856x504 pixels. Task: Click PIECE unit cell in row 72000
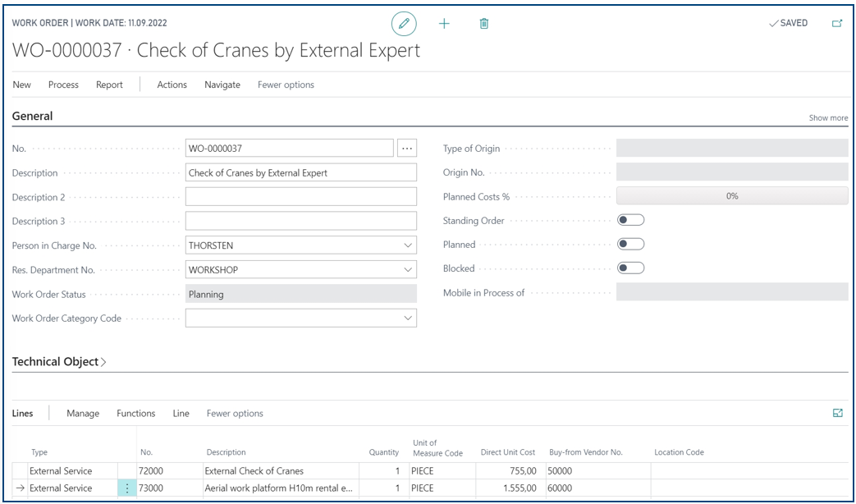point(442,470)
